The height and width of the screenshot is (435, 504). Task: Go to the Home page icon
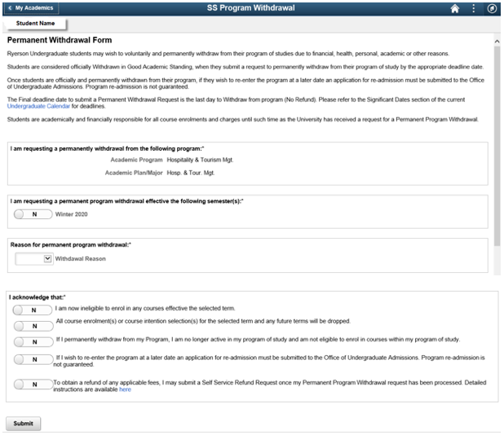tap(455, 8)
